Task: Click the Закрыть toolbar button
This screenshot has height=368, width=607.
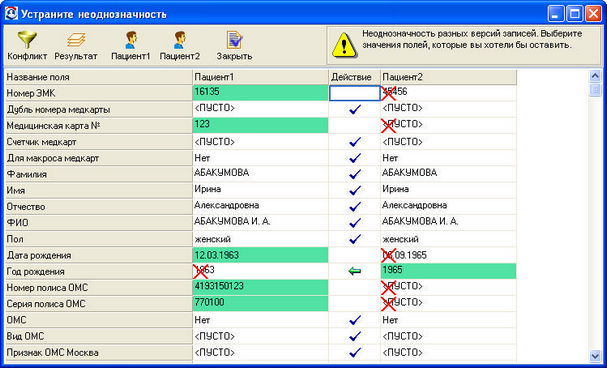Action: point(234,45)
